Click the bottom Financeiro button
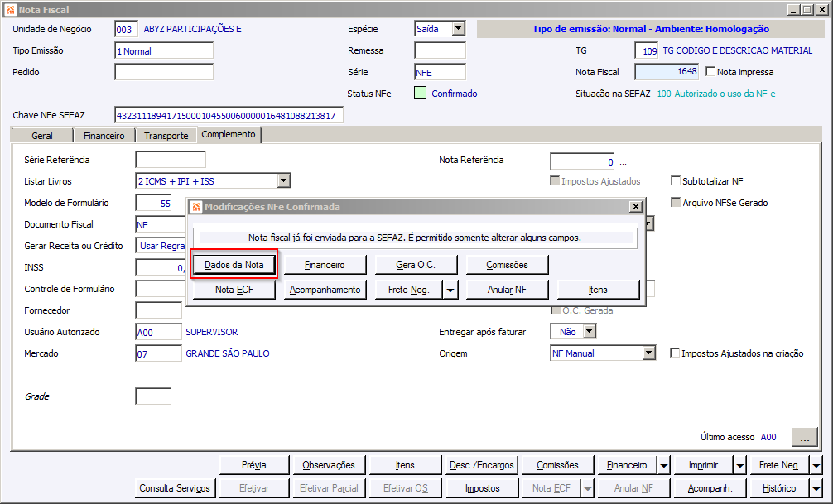This screenshot has width=833, height=504. coord(627,465)
